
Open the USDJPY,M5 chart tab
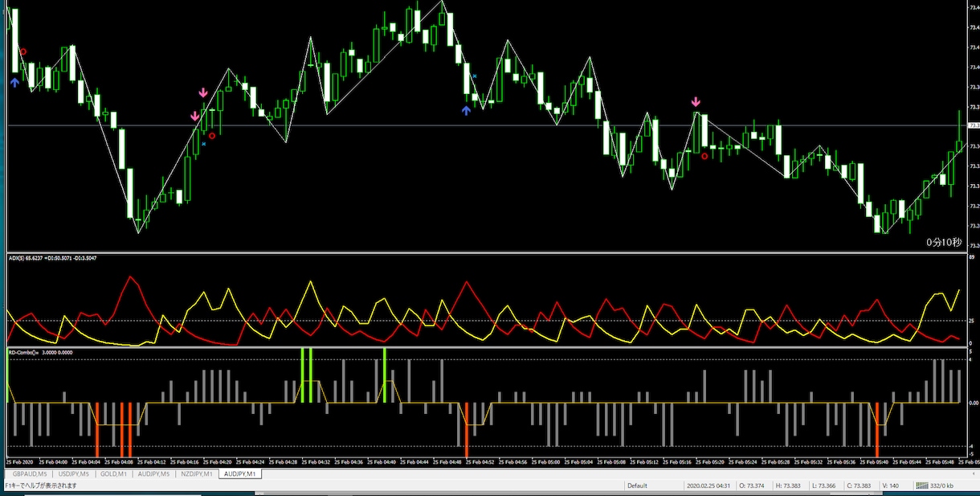click(73, 474)
